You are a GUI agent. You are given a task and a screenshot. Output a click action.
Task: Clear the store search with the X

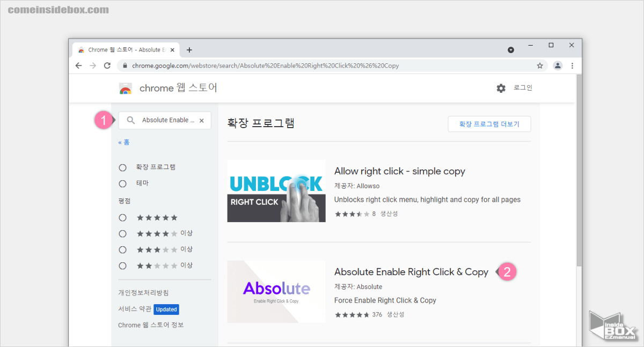pyautogui.click(x=202, y=121)
